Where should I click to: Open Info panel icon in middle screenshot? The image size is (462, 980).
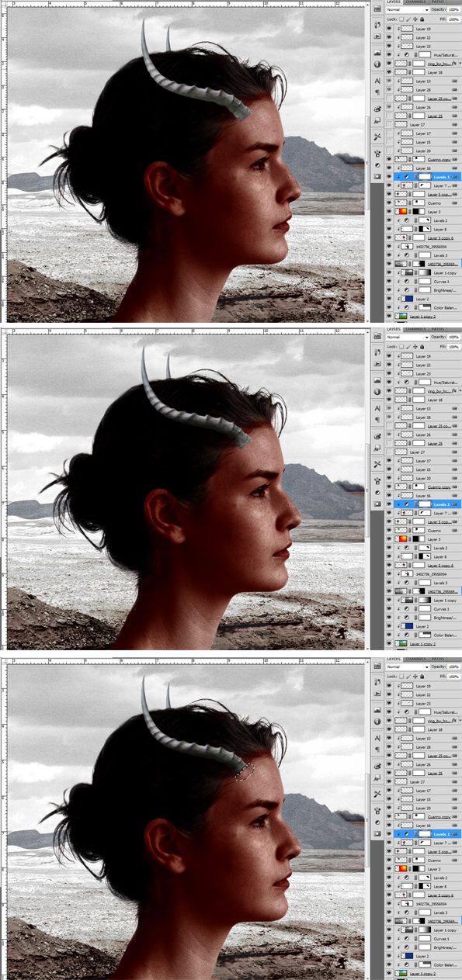coord(377,391)
